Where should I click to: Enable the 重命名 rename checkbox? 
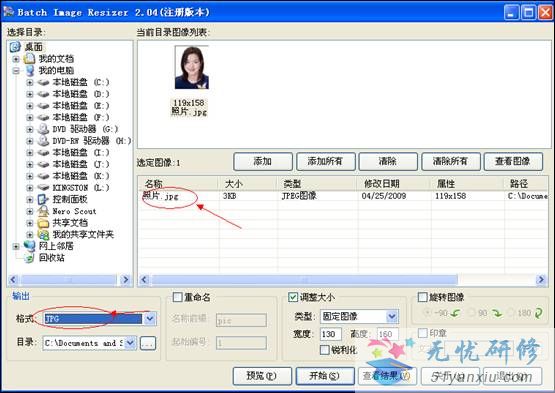point(177,297)
